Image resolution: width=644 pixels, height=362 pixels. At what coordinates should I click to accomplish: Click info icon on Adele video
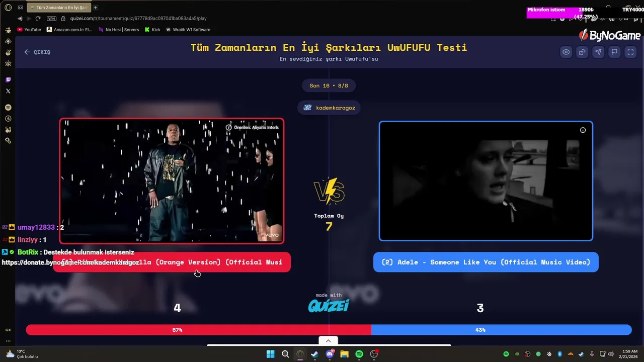[x=583, y=130]
